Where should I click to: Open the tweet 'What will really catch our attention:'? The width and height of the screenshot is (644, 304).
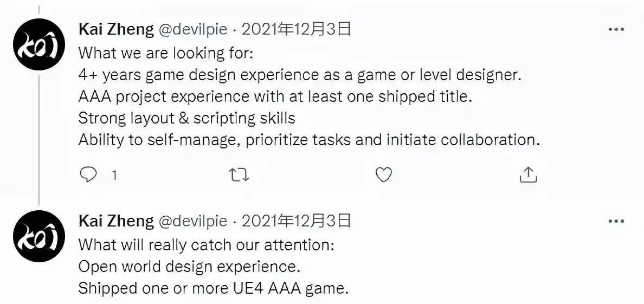(207, 245)
